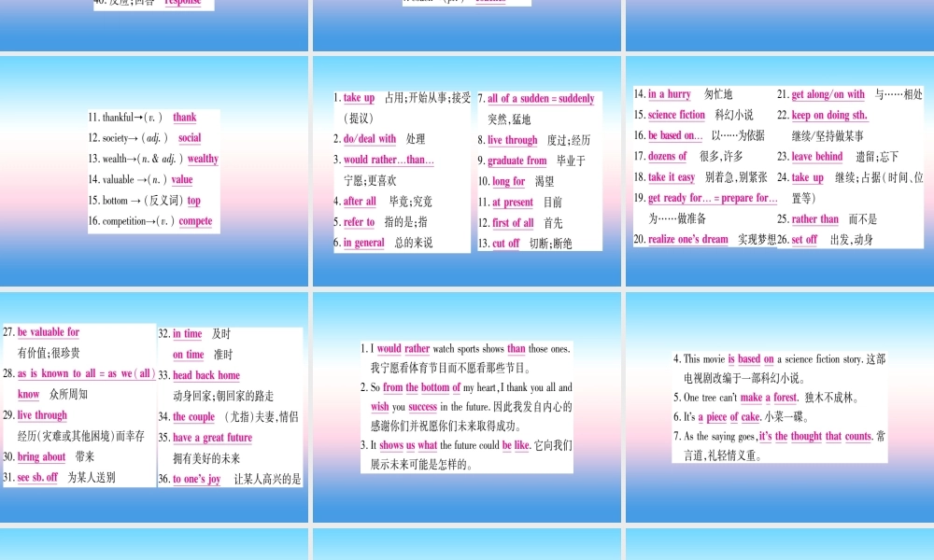Click phrase 'on time'
This screenshot has width=934, height=560.
[x=189, y=355]
